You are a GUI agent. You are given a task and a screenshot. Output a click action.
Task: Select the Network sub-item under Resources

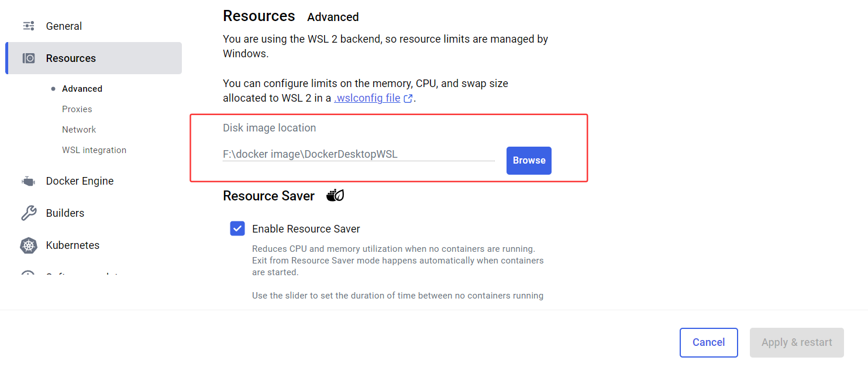(79, 130)
